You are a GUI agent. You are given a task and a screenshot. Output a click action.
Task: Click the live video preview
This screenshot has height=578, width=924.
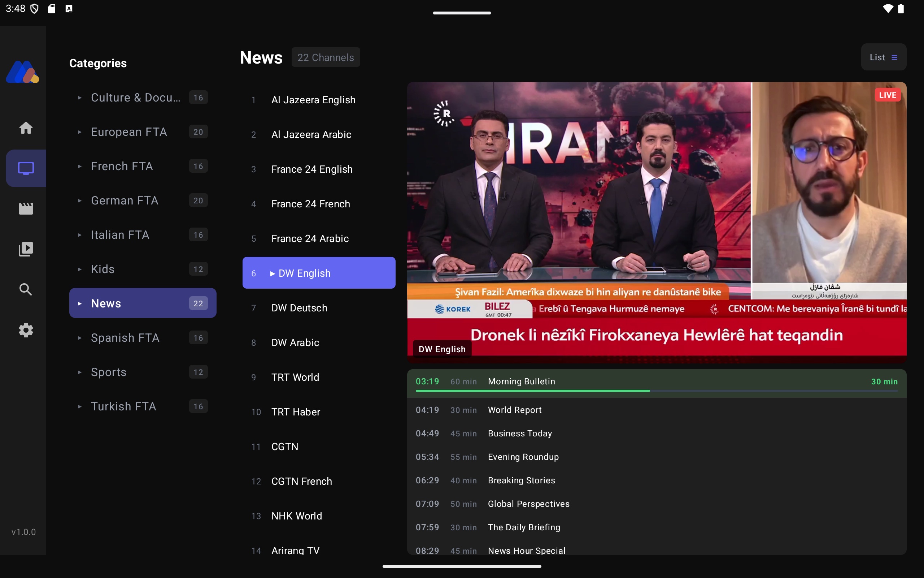point(656,222)
